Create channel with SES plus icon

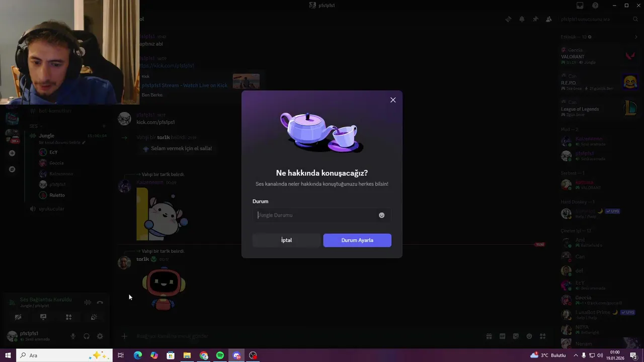[x=104, y=126]
